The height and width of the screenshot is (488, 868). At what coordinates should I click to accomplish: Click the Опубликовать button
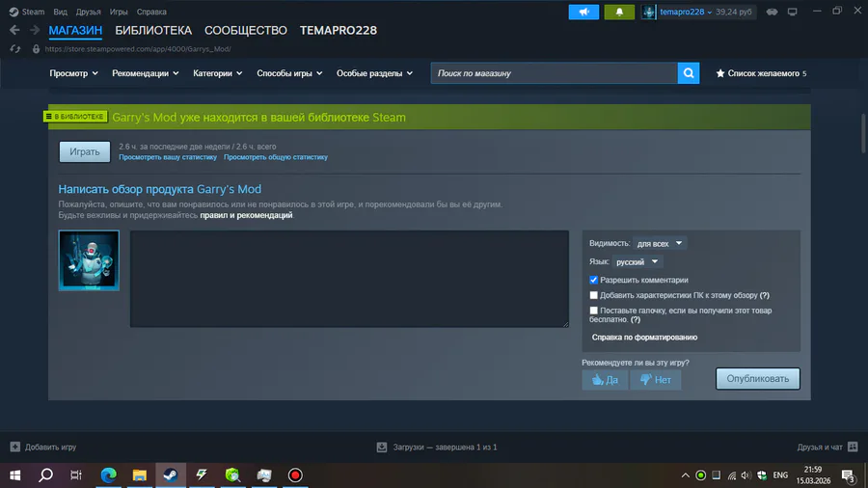757,379
